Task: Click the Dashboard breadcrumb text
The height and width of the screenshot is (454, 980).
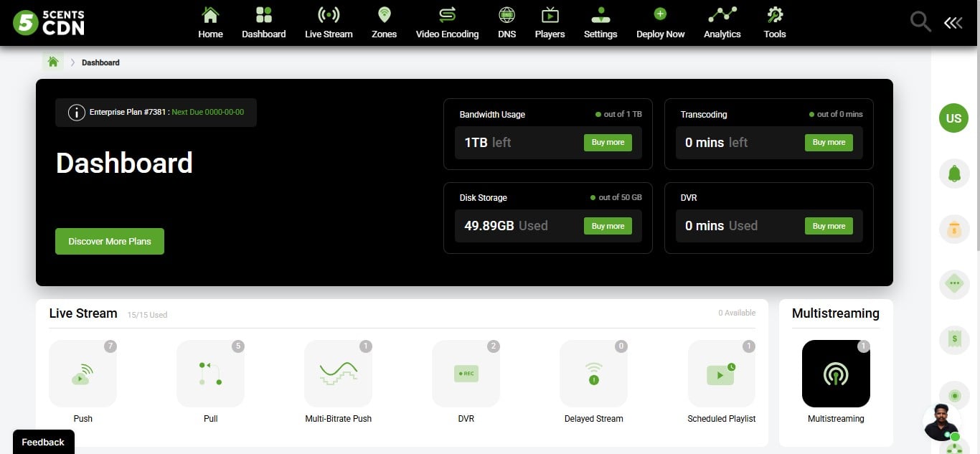Action: coord(100,62)
